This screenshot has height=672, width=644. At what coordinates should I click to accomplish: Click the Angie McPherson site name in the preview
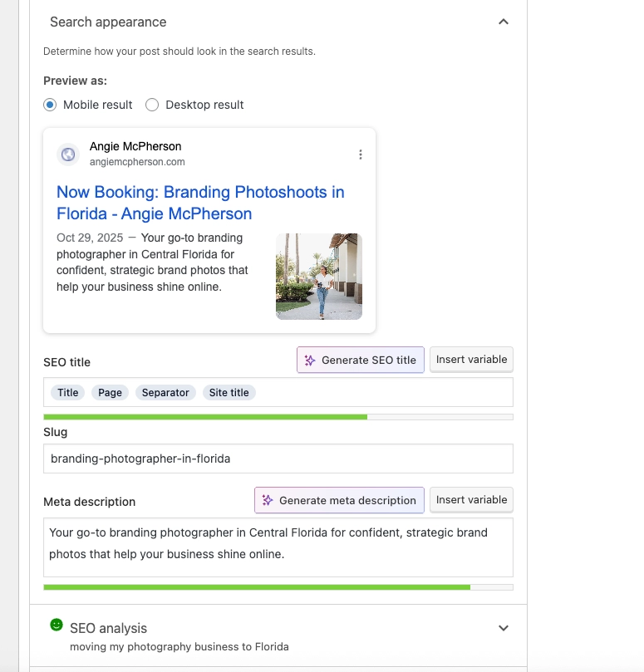(x=135, y=146)
